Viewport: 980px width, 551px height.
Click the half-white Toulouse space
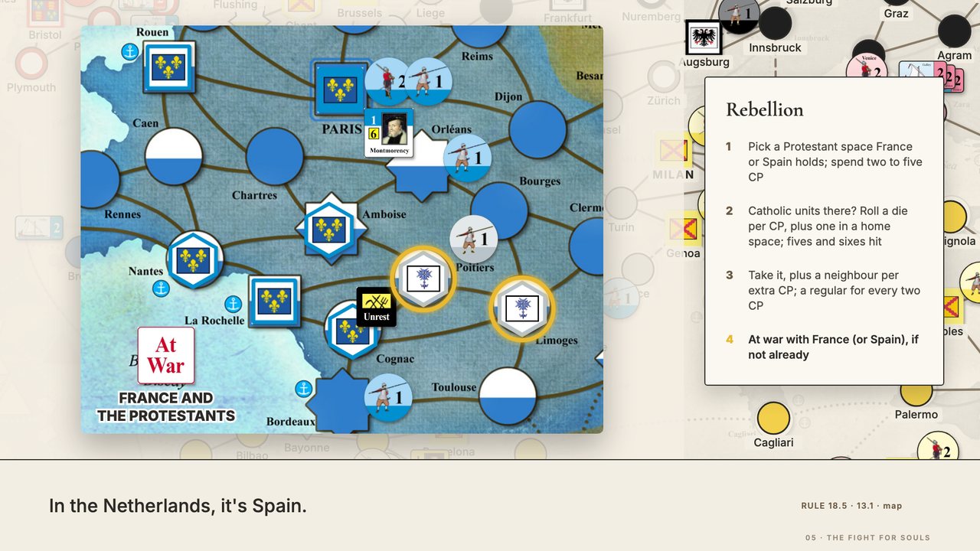(x=508, y=396)
